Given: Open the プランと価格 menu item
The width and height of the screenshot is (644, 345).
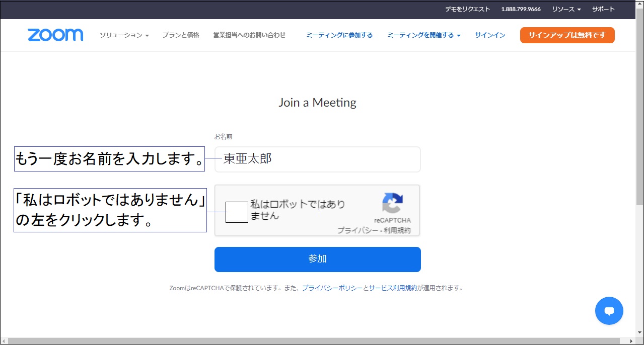Looking at the screenshot, I should coord(181,35).
